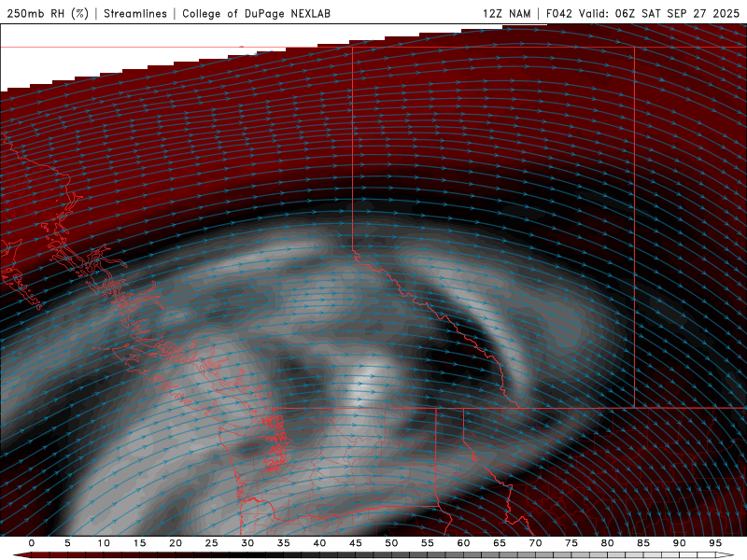
Task: Click the '85' color scale label
Action: [643, 543]
